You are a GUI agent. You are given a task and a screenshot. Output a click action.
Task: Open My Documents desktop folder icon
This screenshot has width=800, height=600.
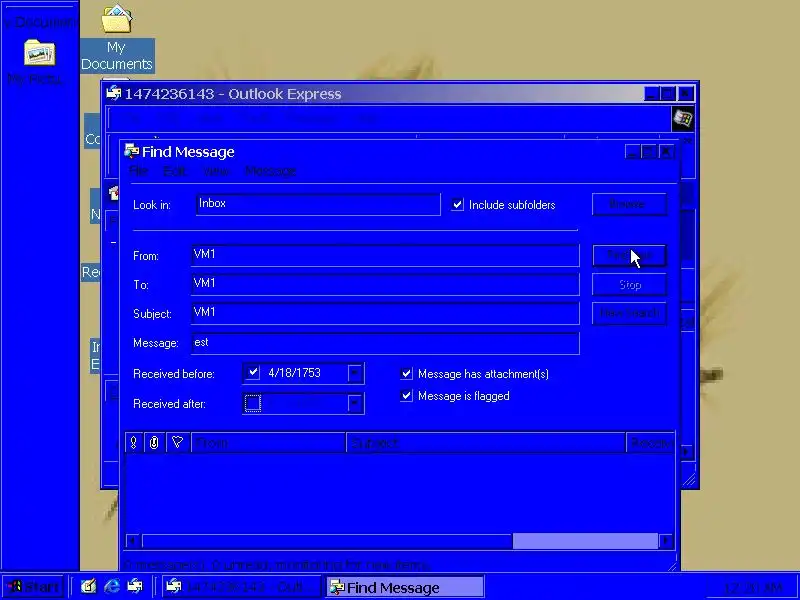point(117,19)
